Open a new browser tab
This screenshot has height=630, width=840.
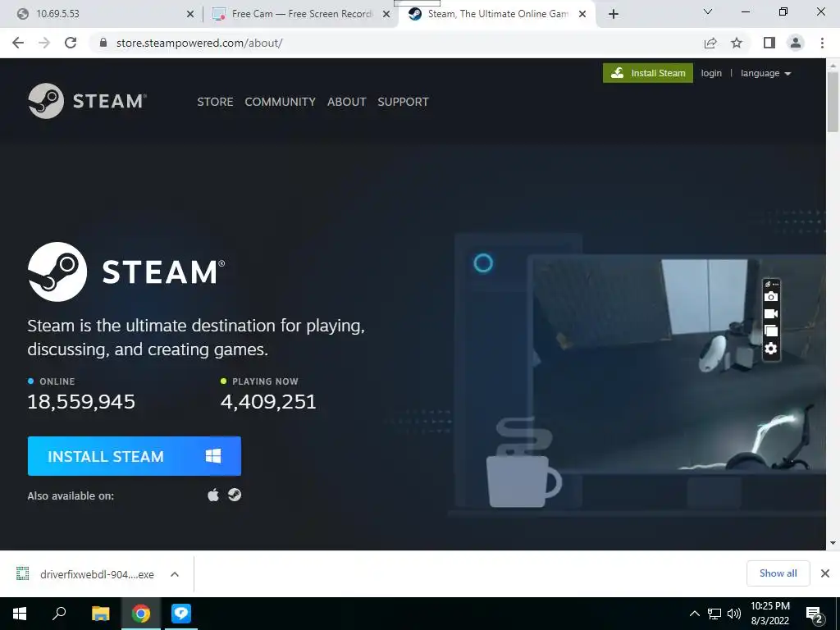click(x=614, y=15)
